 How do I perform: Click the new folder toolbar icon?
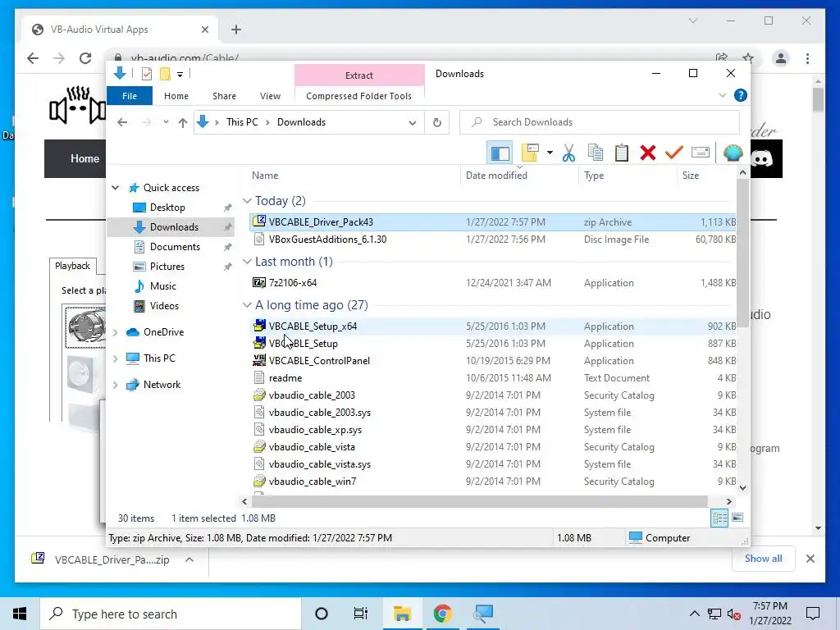(x=530, y=153)
